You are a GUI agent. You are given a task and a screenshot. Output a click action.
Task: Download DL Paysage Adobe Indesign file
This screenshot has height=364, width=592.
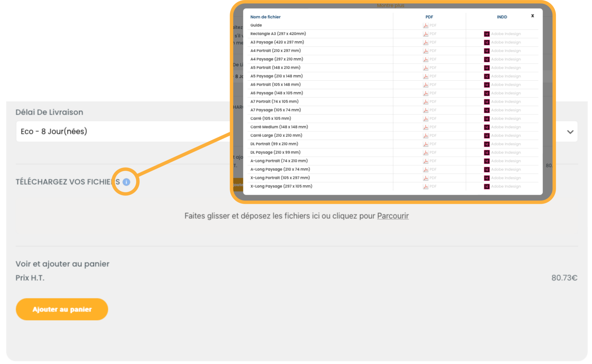coord(502,152)
